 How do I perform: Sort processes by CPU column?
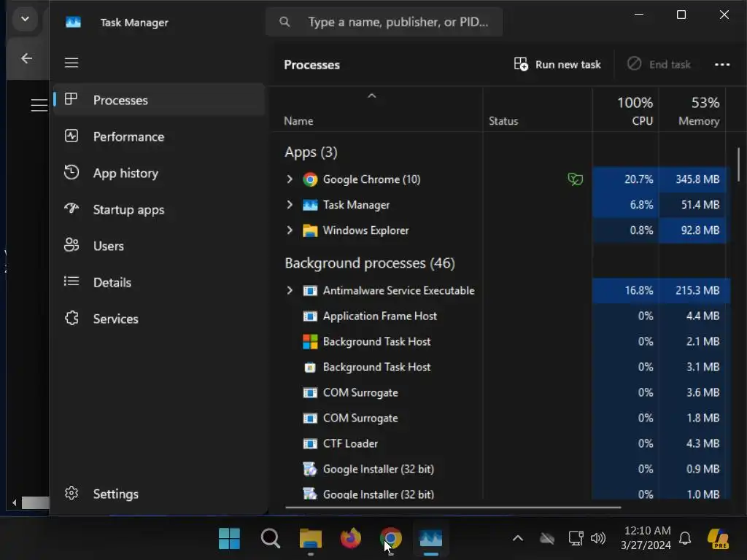(625, 111)
